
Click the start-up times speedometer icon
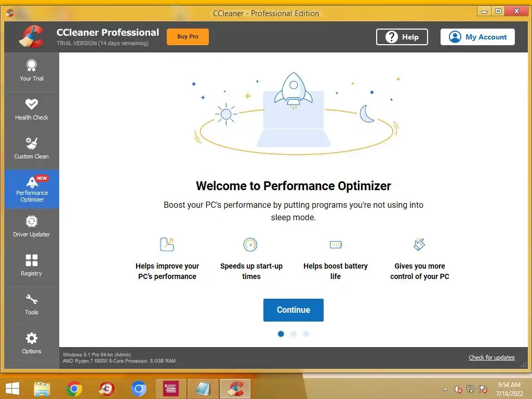tap(250, 245)
